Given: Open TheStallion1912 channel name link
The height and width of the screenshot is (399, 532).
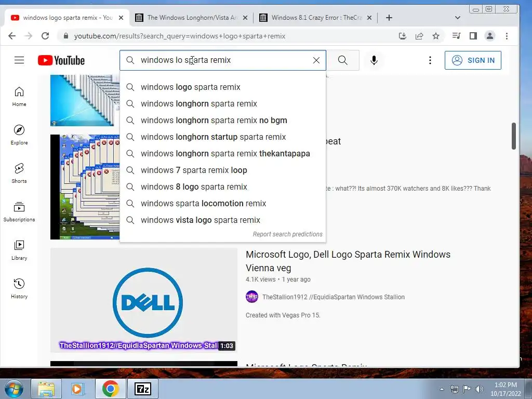Looking at the screenshot, I should [333, 297].
